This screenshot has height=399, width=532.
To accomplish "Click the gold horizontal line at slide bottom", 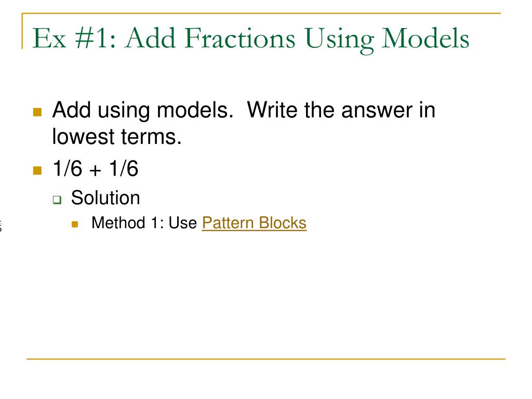I will pos(265,358).
